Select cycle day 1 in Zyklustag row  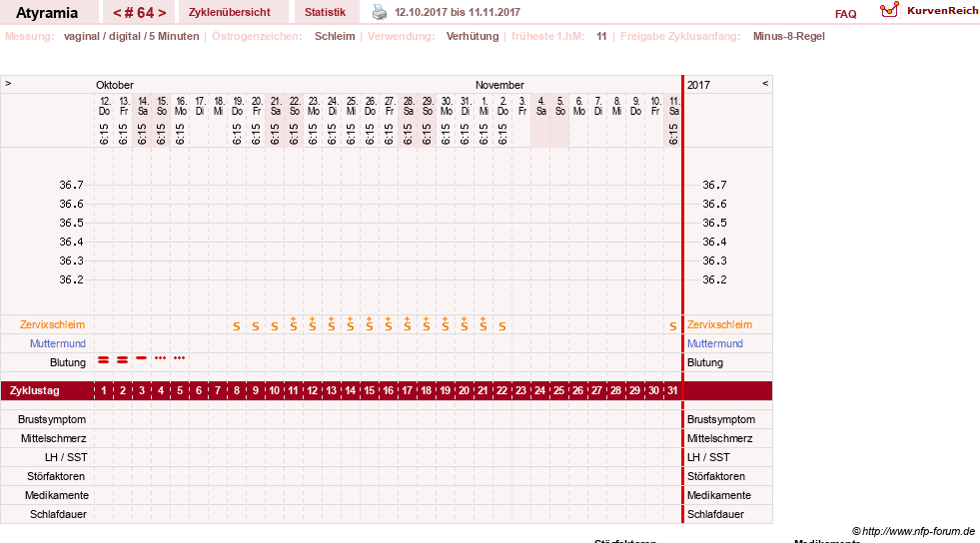point(104,390)
